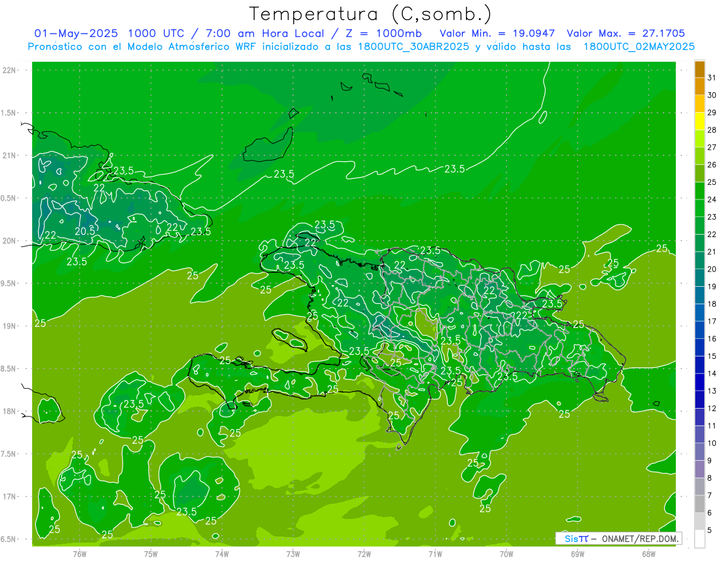This screenshot has width=728, height=562.
Task: Click the colorbar scale label "31"
Action: 712,78
